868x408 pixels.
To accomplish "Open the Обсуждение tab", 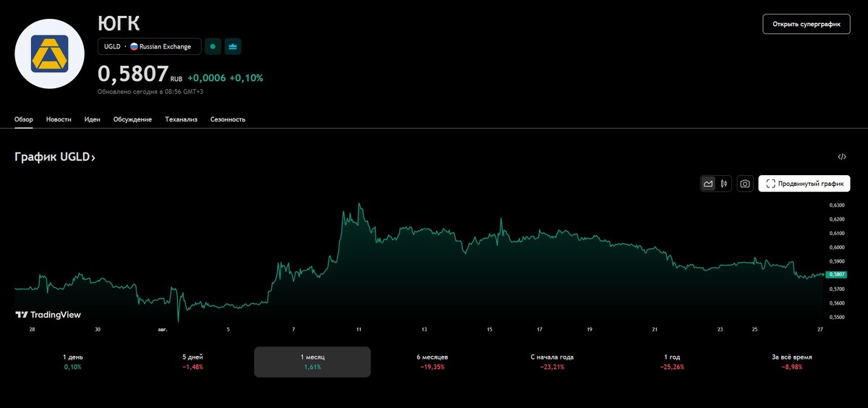I will [132, 119].
